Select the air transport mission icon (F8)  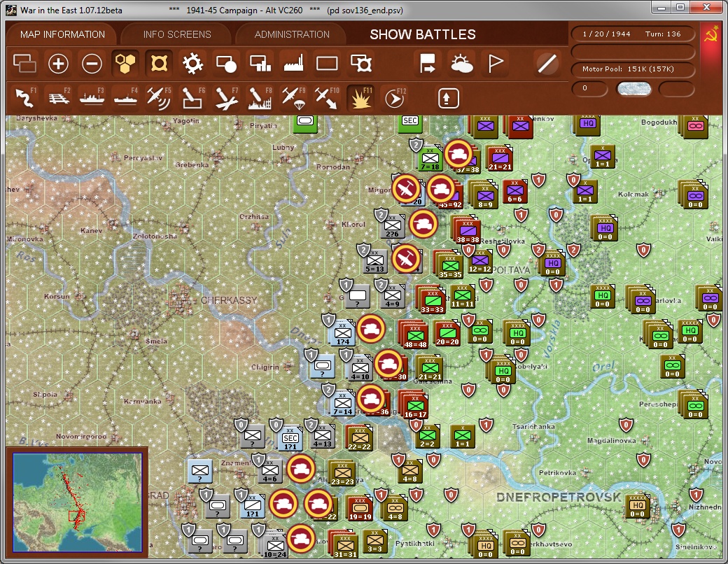260,97
